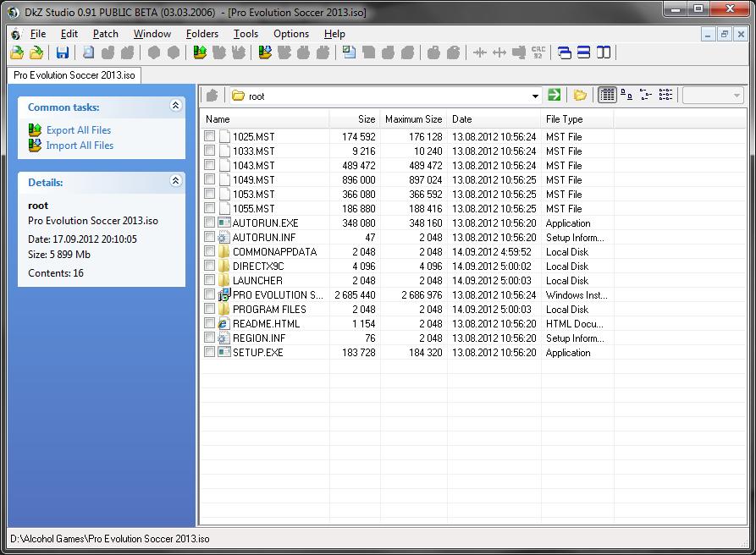Image resolution: width=756 pixels, height=555 pixels.
Task: Click the greyed parent folder up icon
Action: [212, 96]
